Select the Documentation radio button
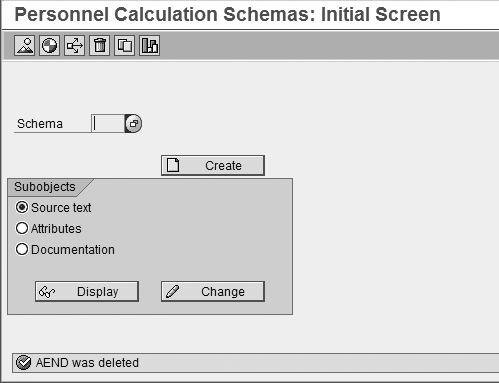This screenshot has width=499, height=383. pyautogui.click(x=22, y=249)
